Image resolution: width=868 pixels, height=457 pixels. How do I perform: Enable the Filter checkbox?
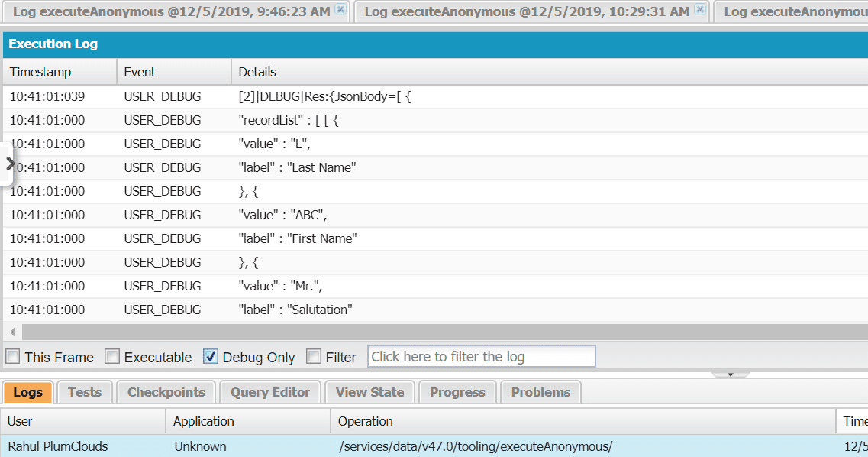click(314, 357)
